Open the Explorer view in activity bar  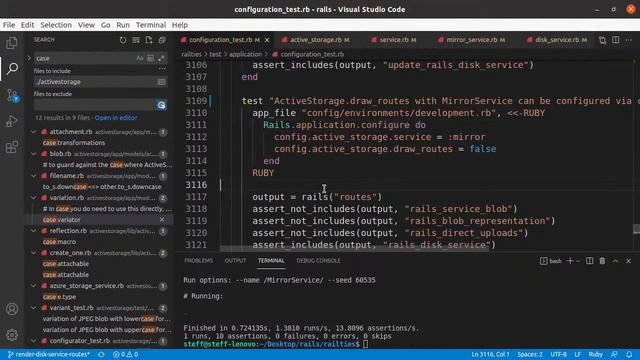12,43
